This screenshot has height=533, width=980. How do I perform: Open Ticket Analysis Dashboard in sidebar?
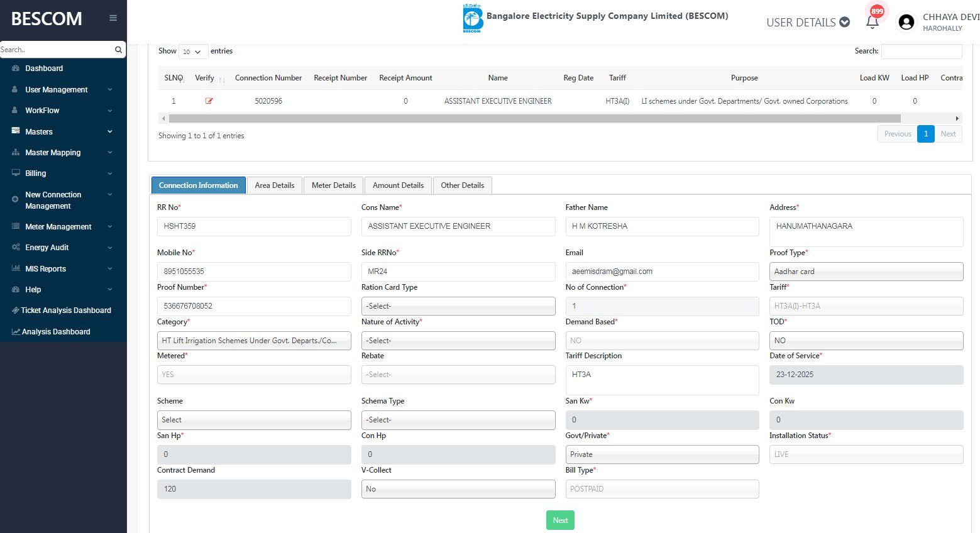click(x=65, y=310)
